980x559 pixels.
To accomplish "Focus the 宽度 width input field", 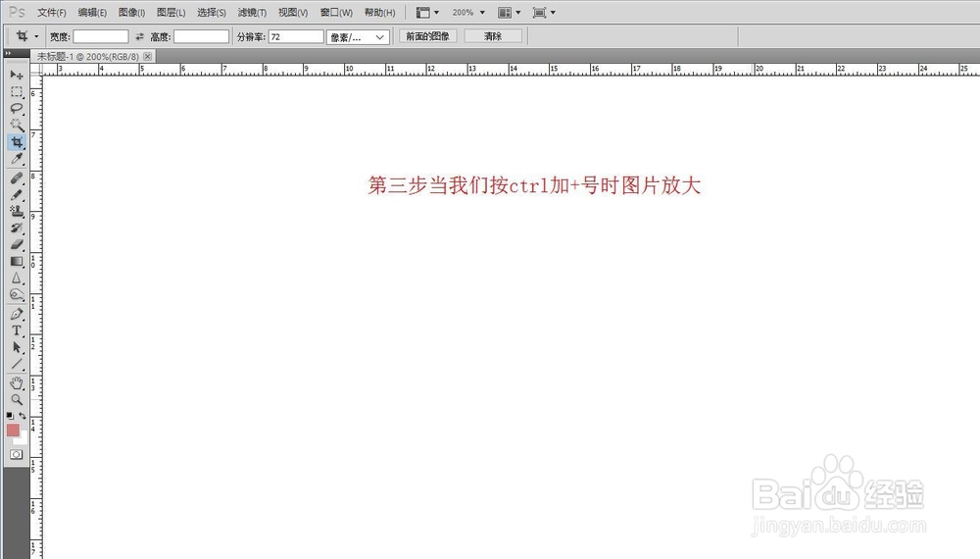I will tap(101, 37).
